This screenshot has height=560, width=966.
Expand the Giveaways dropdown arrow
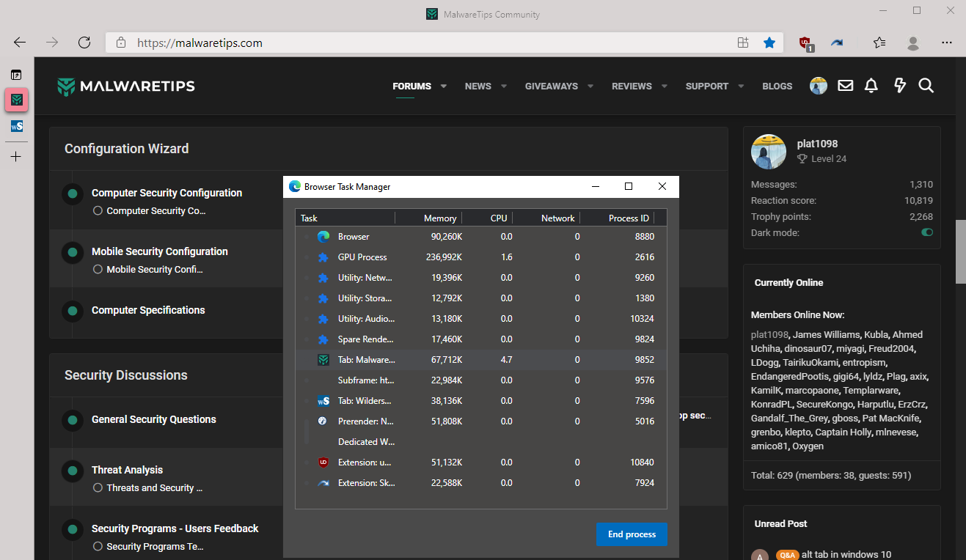[x=590, y=86]
